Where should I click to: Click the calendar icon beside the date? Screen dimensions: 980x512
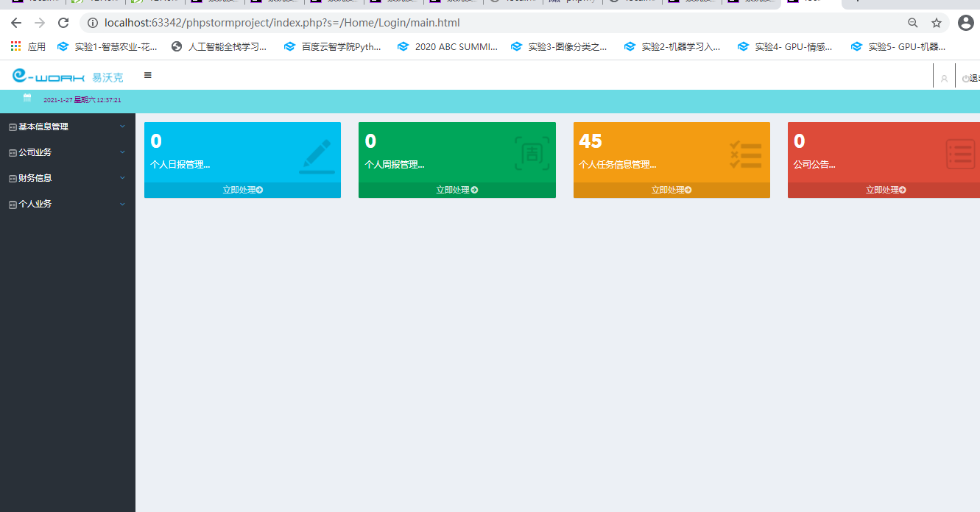(27, 98)
